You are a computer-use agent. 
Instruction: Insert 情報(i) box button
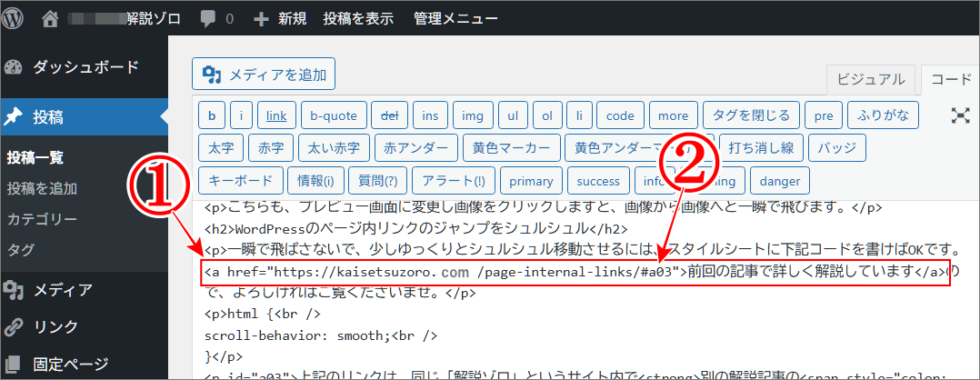315,181
